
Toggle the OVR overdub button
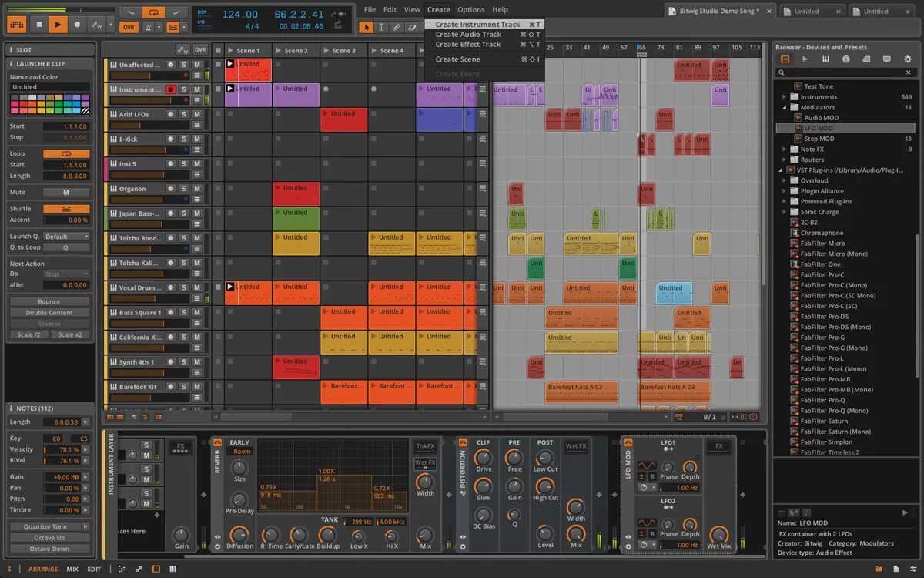tap(129, 27)
